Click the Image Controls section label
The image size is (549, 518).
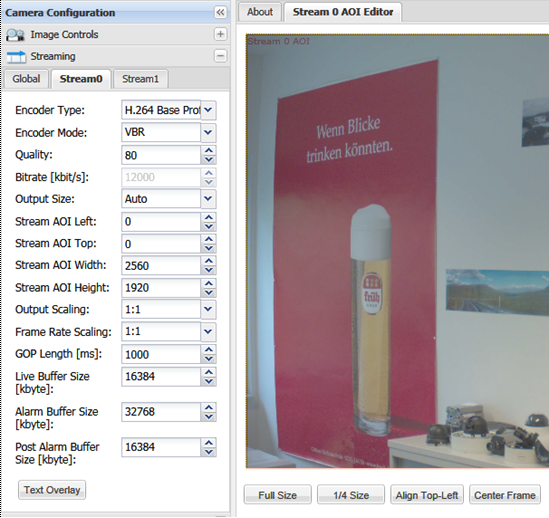click(64, 35)
